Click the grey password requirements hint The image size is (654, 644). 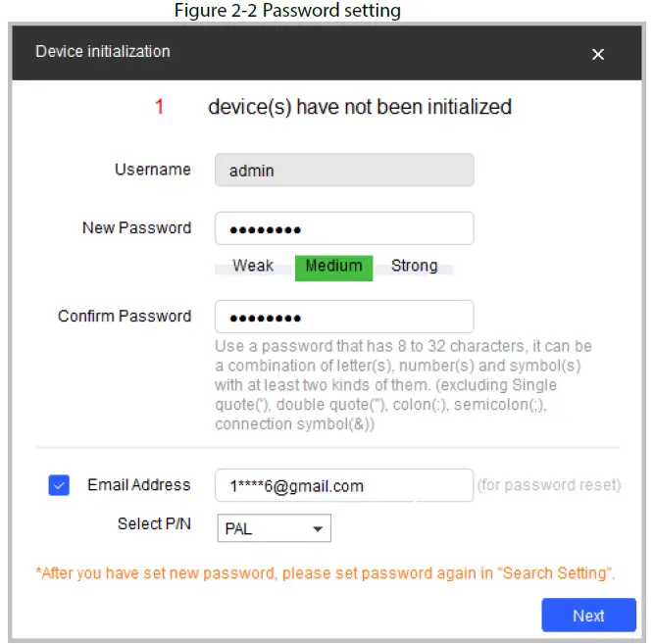click(x=403, y=385)
